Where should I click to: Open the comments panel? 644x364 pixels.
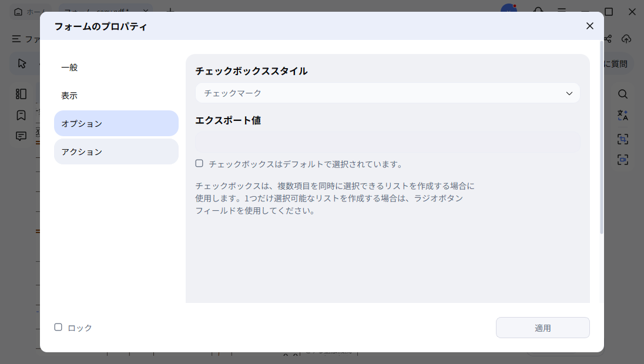coord(21,136)
